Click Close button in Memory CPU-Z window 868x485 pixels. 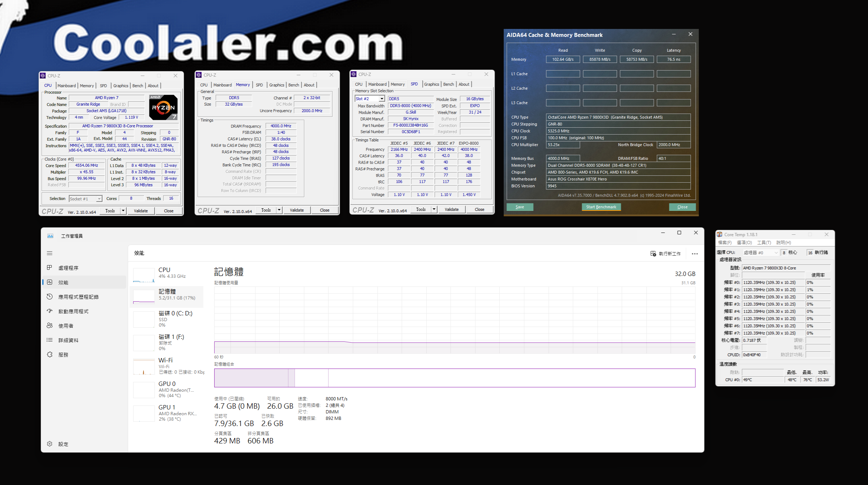tap(325, 210)
